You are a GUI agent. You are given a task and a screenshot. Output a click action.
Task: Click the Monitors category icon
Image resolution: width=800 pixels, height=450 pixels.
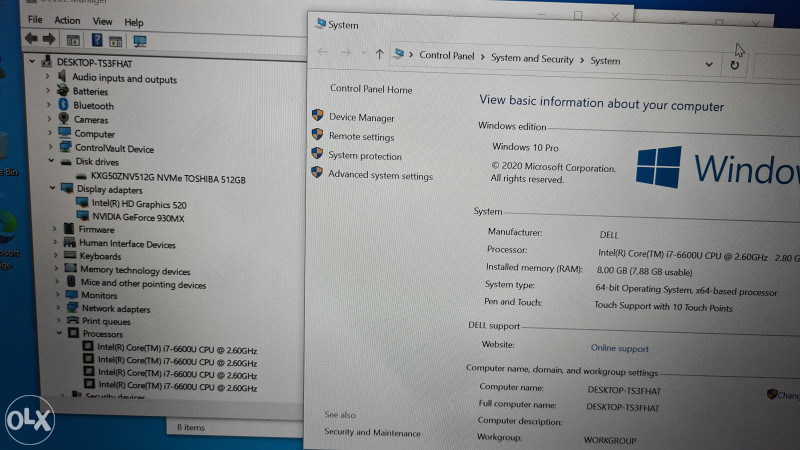72,294
